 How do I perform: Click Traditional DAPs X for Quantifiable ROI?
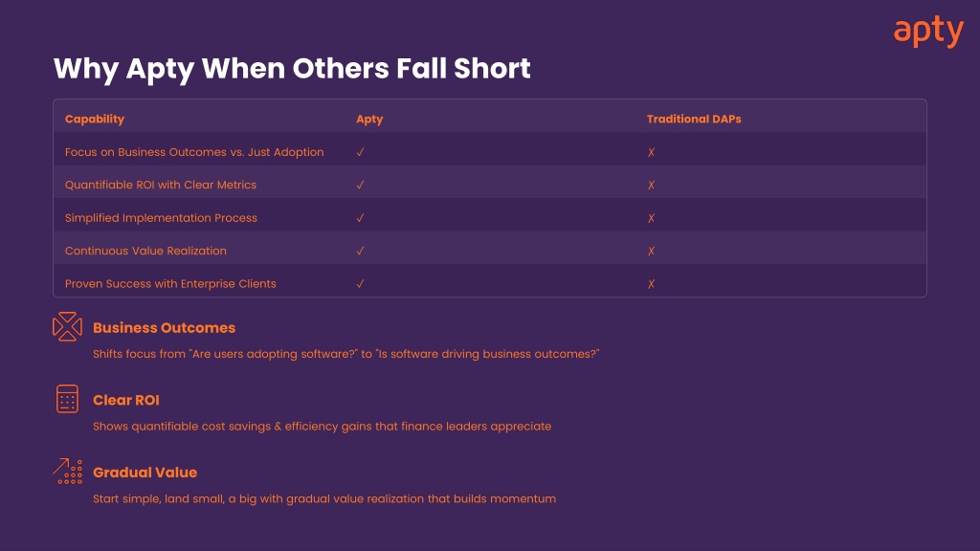(x=651, y=185)
